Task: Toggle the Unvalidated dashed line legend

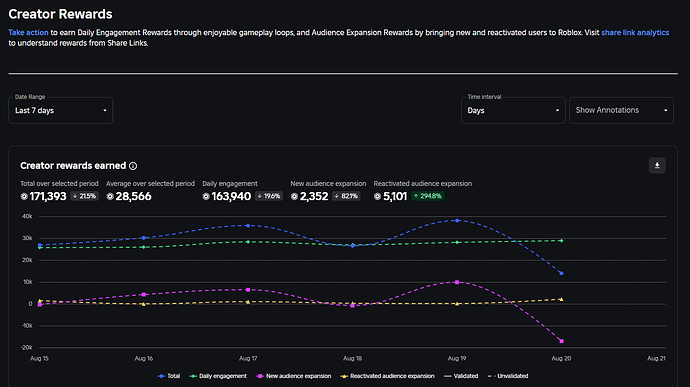Action: pyautogui.click(x=508, y=376)
